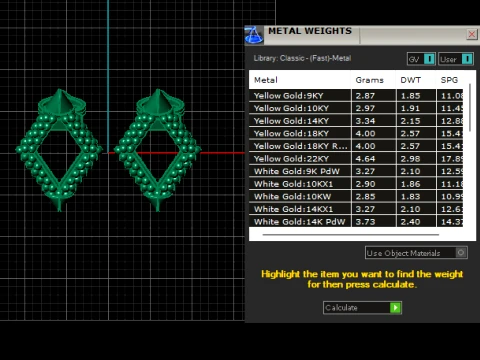The width and height of the screenshot is (480, 360).
Task: Close the Metal Weights panel
Action: point(472,34)
